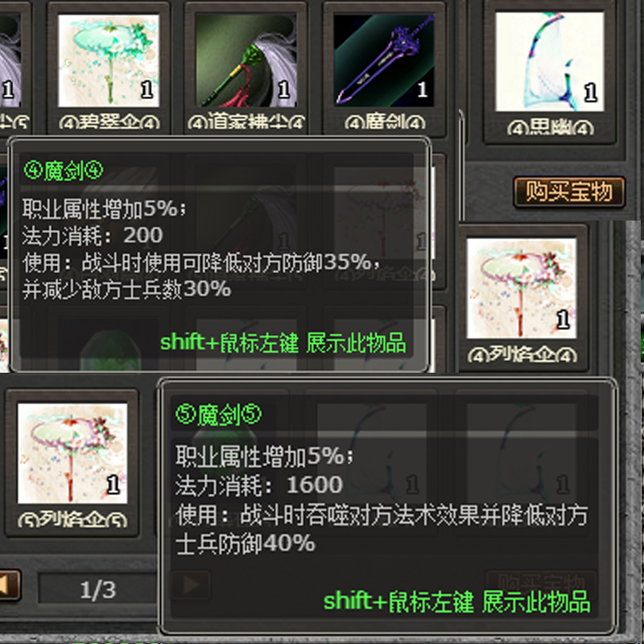Screen dimensions: 644x644
Task: Click the ④碧翠伞④ name label
Action: pyautogui.click(x=109, y=122)
